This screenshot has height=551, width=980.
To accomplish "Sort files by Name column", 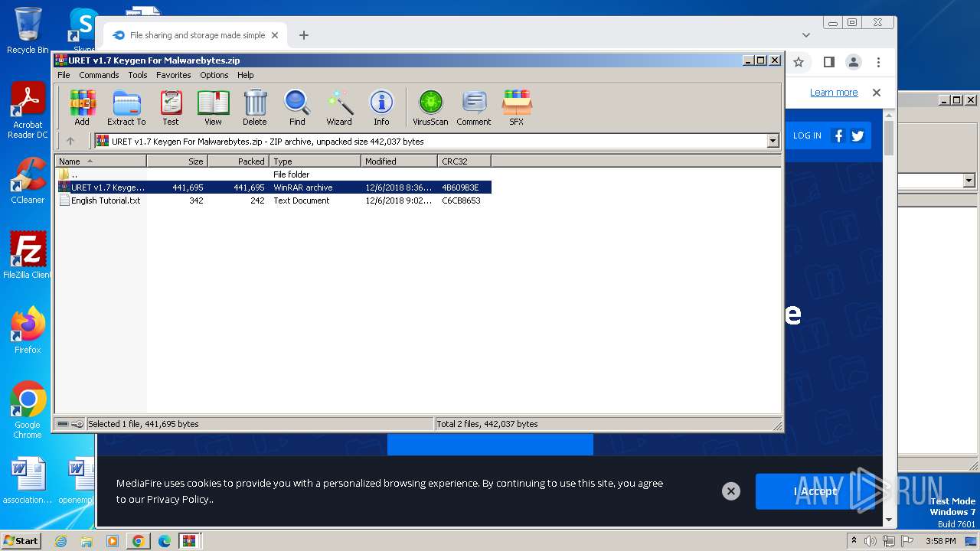I will pyautogui.click(x=100, y=161).
